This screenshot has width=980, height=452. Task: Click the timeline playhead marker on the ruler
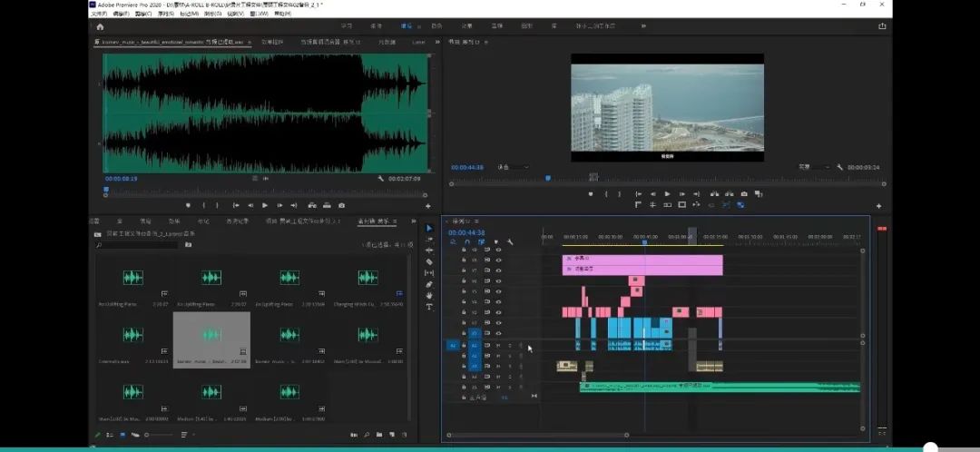(644, 241)
